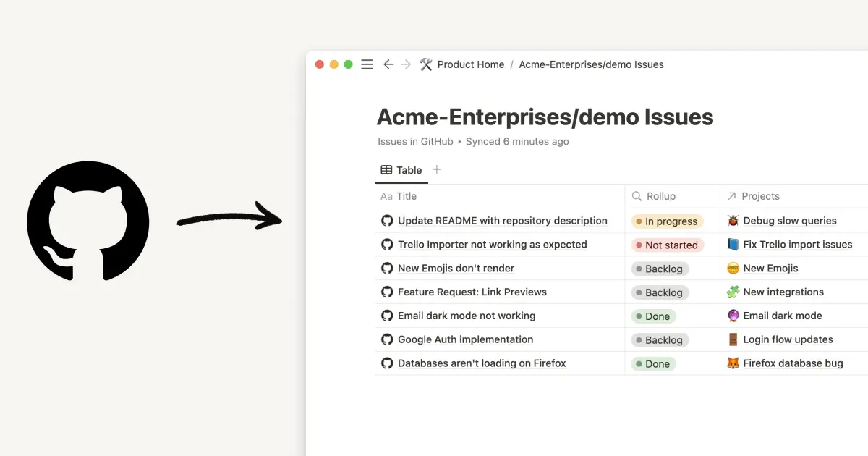Click the fox emoji beside Firefox database bug

click(733, 363)
